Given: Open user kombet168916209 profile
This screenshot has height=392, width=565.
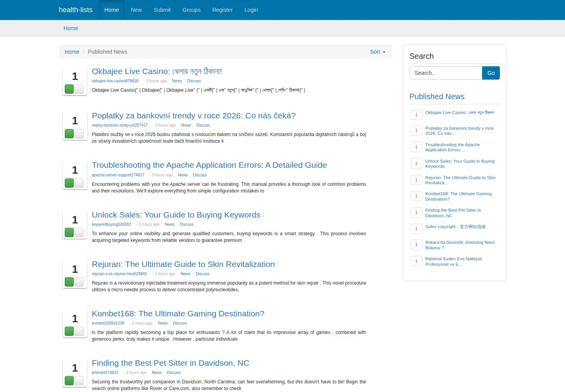Looking at the screenshot, I should (108, 323).
